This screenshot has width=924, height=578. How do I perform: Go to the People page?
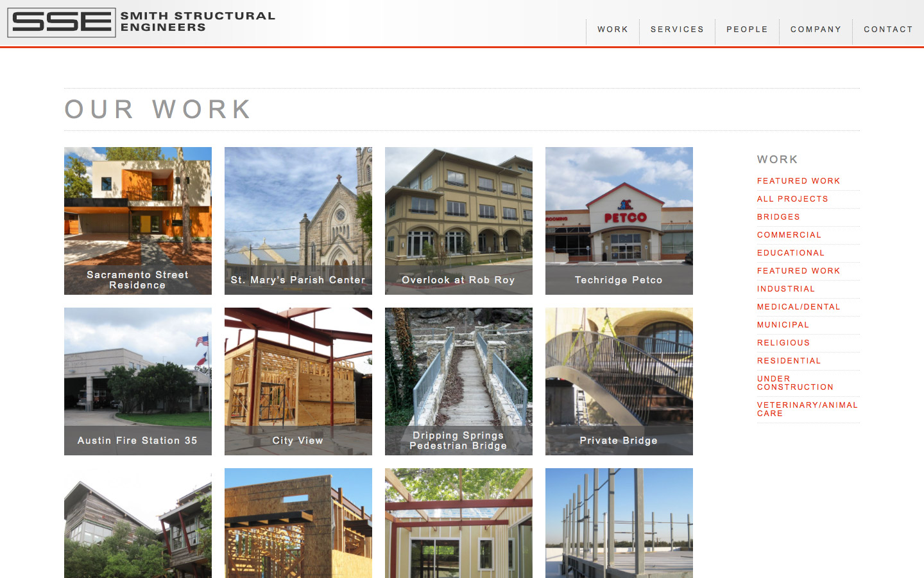click(747, 30)
